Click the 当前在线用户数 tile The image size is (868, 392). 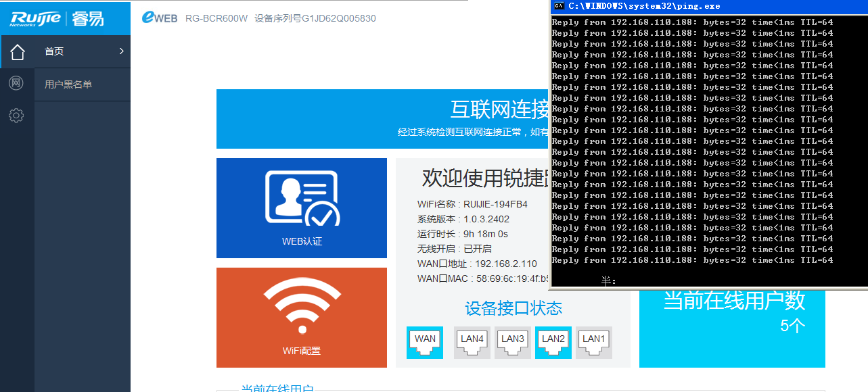coord(732,328)
